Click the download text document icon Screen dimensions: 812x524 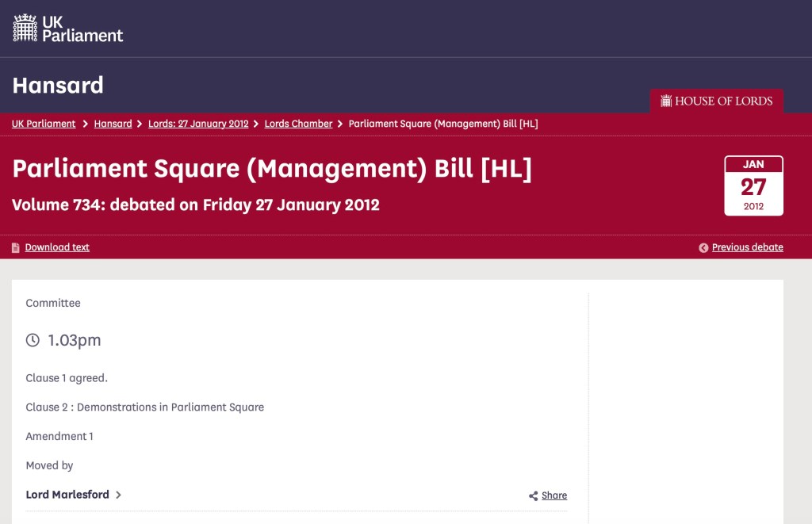click(16, 248)
